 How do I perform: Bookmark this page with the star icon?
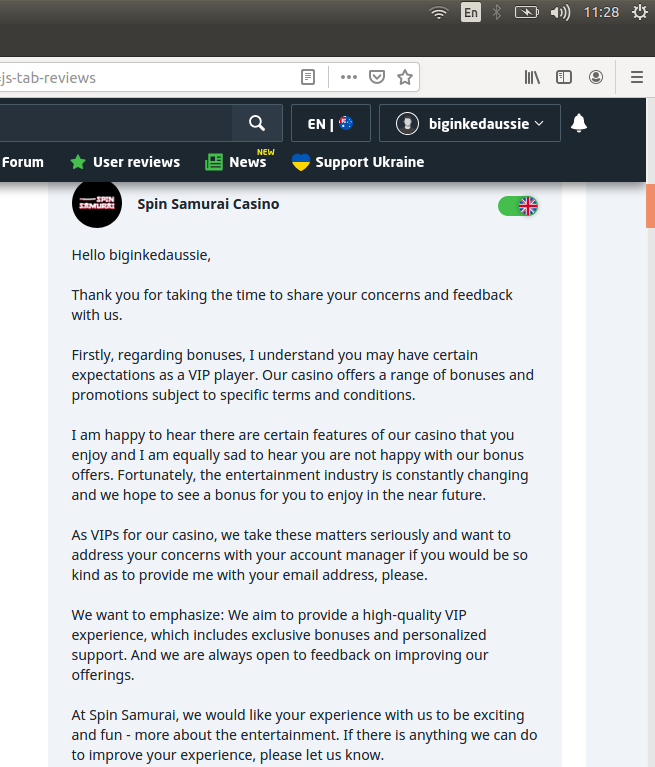pyautogui.click(x=405, y=77)
